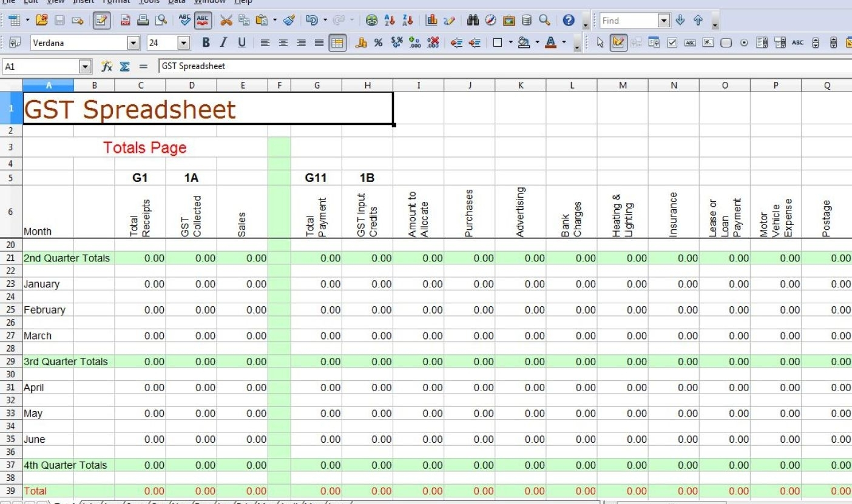The height and width of the screenshot is (504, 852).
Task: Center cell contents horizontally
Action: [283, 43]
